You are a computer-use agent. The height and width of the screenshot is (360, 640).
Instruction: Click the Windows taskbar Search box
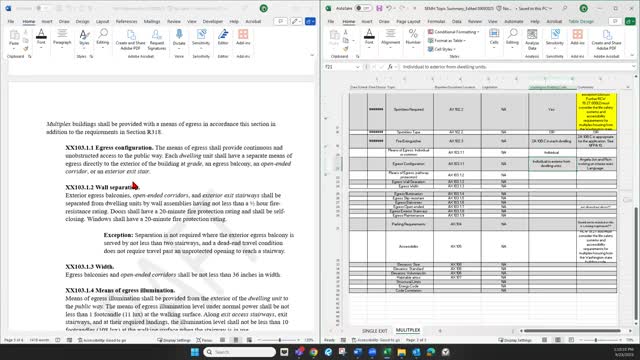point(239,352)
